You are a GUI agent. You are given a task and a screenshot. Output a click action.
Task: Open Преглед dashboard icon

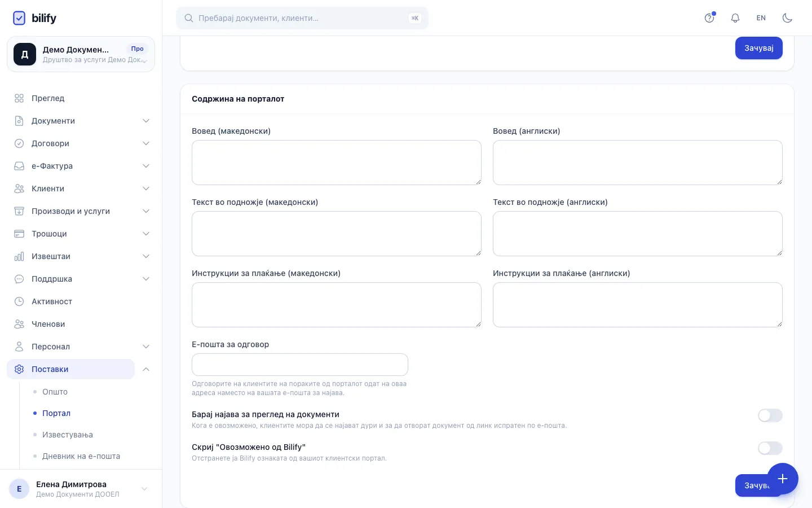[x=19, y=98]
